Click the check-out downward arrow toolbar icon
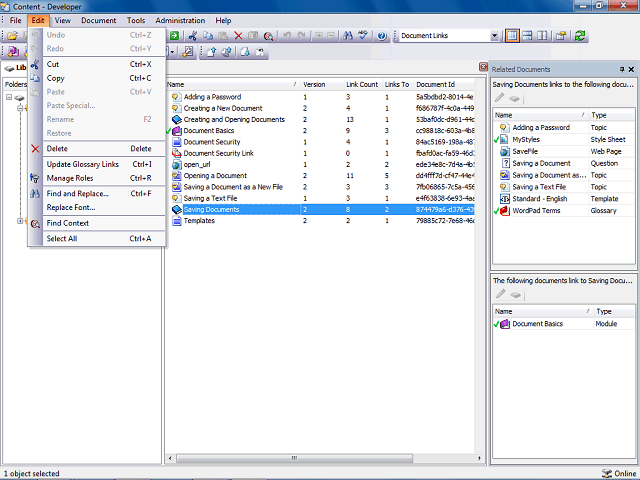Viewport: 640px width, 480px height. 245,52
